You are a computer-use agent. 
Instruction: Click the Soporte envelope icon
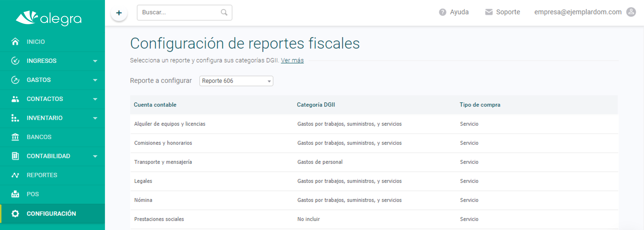click(x=489, y=12)
